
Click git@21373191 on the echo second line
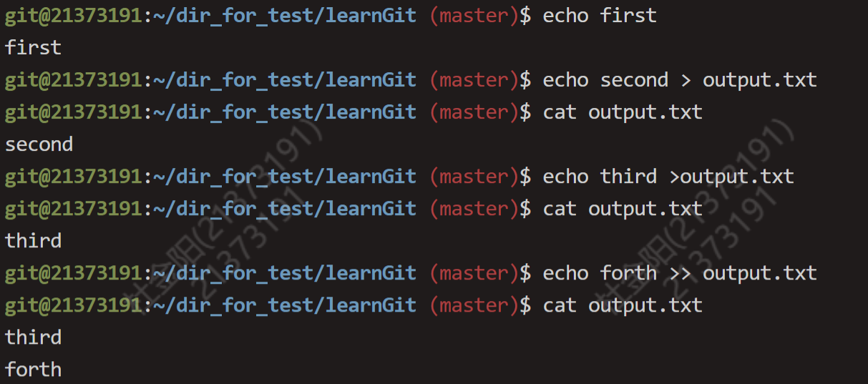(x=74, y=80)
